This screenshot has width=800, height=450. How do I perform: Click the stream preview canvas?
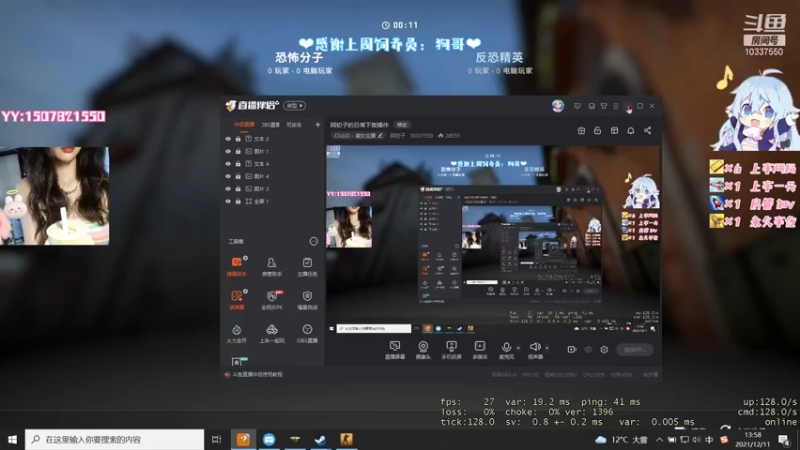coord(492,239)
